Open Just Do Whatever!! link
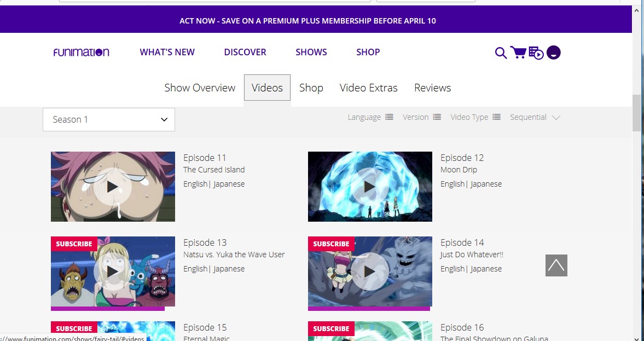 click(x=472, y=255)
